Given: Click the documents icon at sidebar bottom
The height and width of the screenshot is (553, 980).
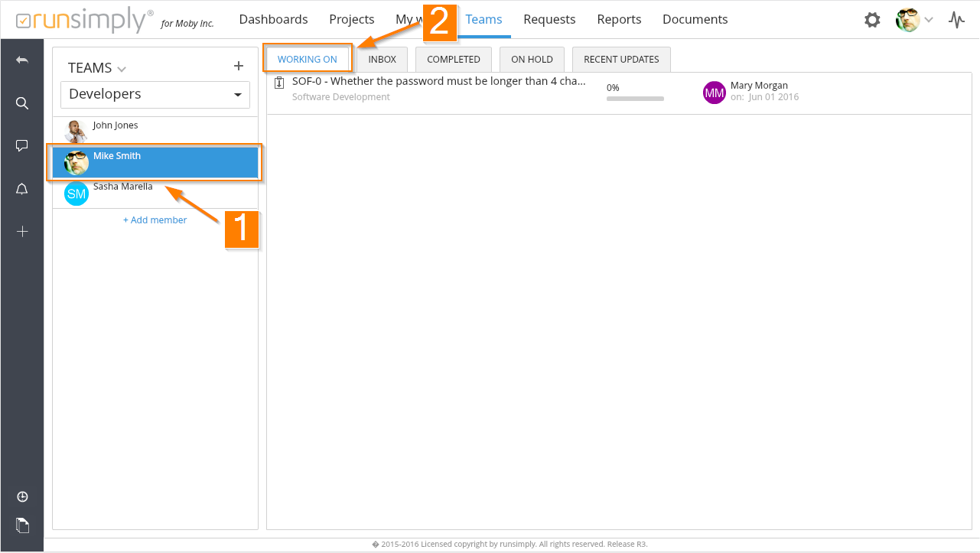Looking at the screenshot, I should [x=22, y=525].
